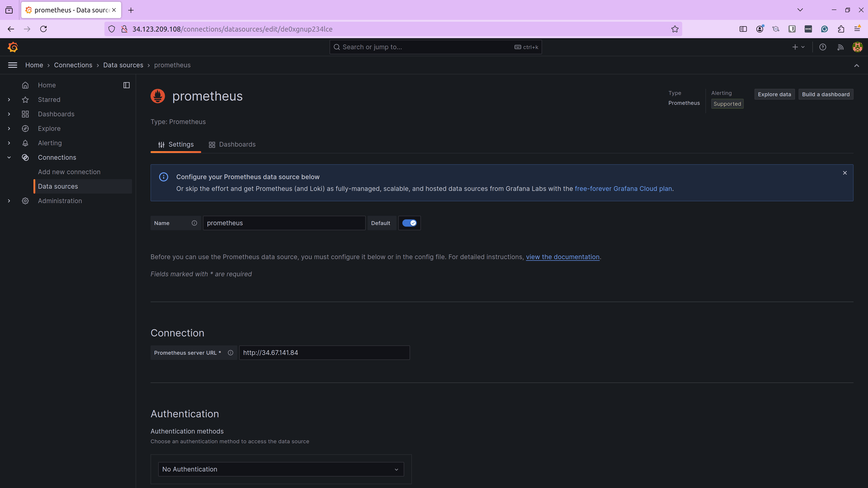Go back with browser back arrow
The width and height of the screenshot is (868, 488).
click(x=11, y=29)
